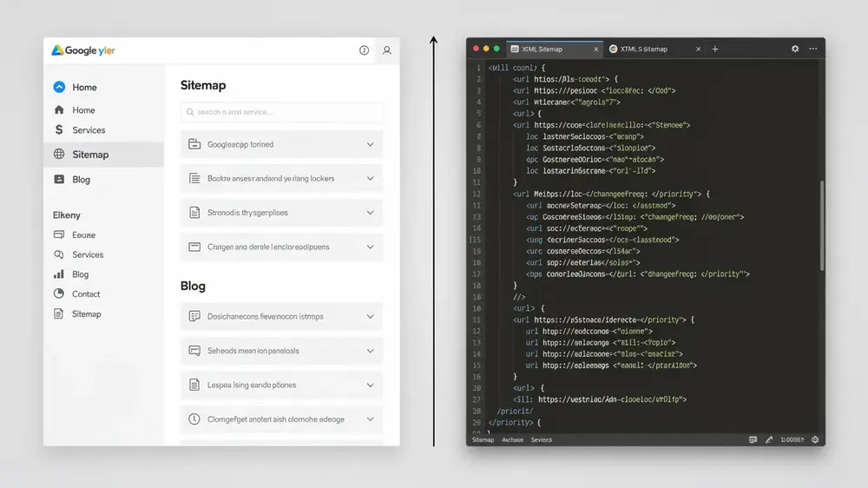
Task: Click the Sevices item in status bar
Action: click(x=542, y=440)
